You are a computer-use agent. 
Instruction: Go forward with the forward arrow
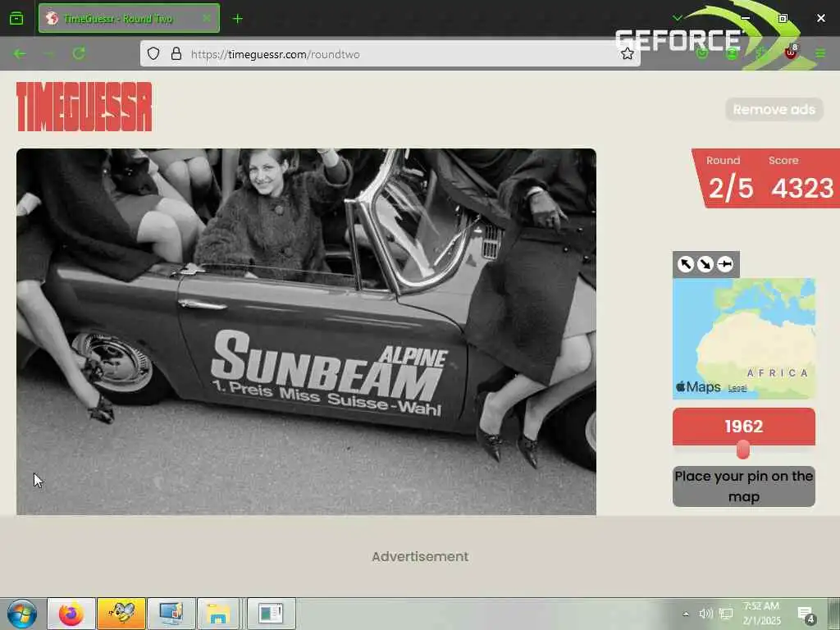(x=49, y=53)
